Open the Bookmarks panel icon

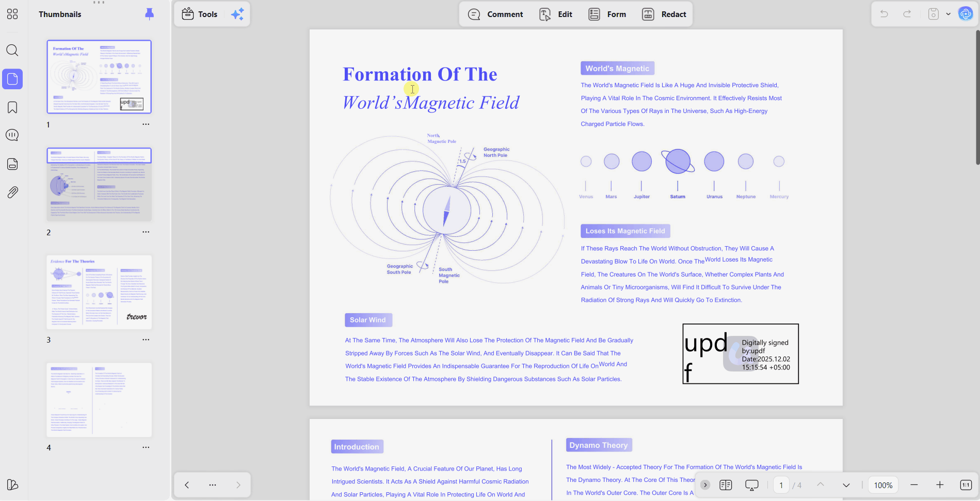click(12, 107)
